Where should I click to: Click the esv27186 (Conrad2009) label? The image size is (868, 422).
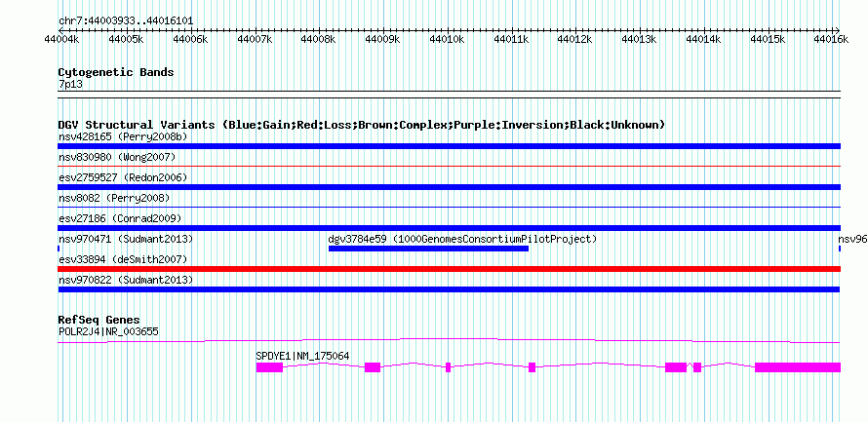pyautogui.click(x=120, y=218)
